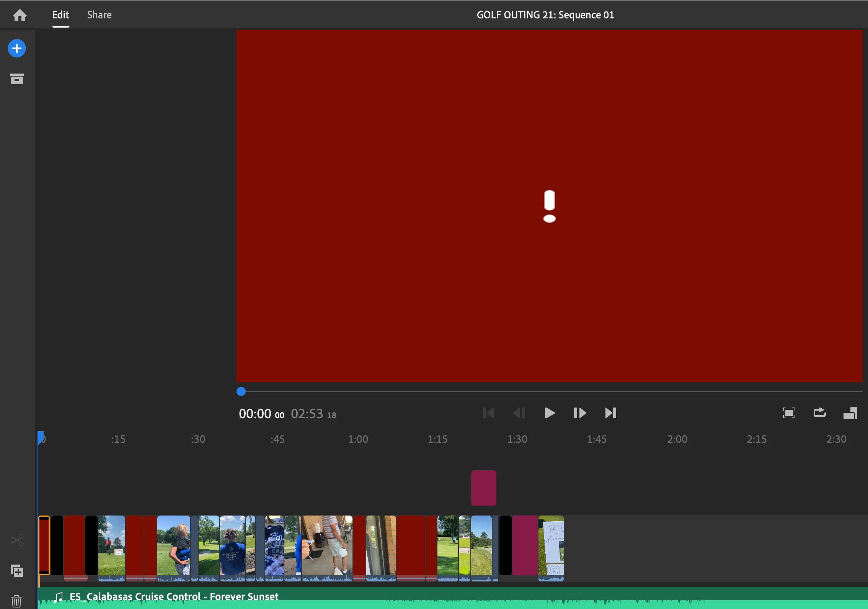868x609 pixels.
Task: Jump to the end of sequence
Action: pos(610,413)
